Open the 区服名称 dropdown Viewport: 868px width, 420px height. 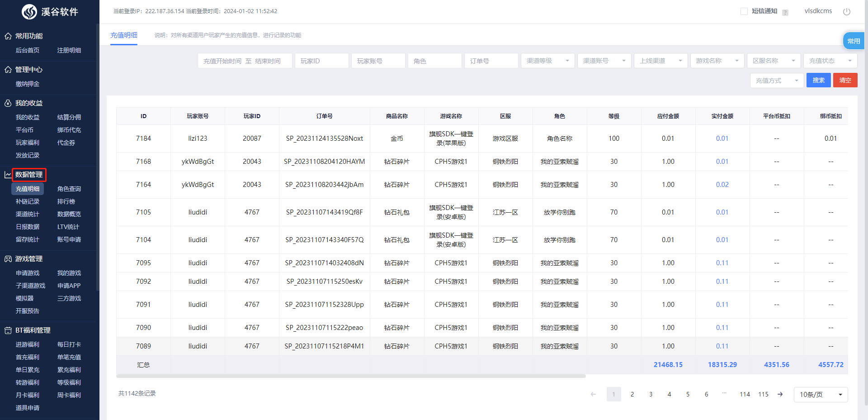tap(774, 61)
